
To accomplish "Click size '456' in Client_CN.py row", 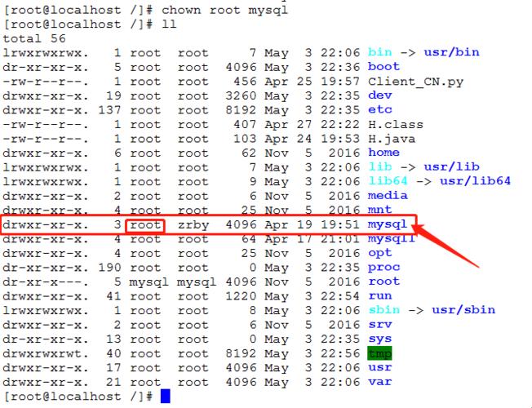I will (x=245, y=82).
